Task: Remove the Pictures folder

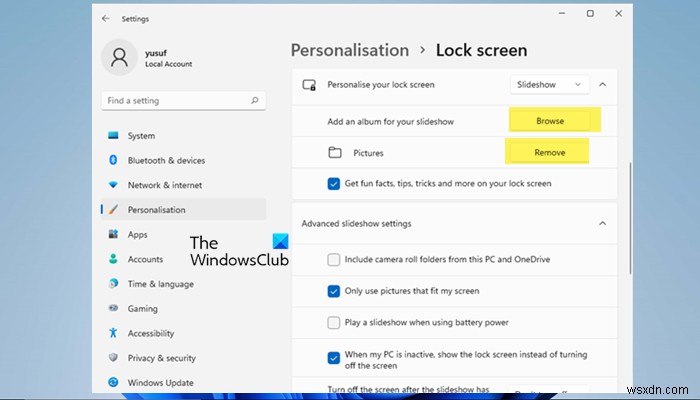Action: point(550,153)
